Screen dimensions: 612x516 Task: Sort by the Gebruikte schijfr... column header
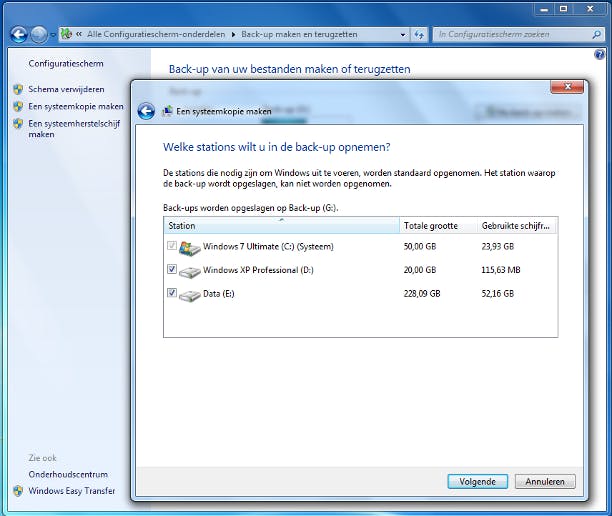point(517,226)
